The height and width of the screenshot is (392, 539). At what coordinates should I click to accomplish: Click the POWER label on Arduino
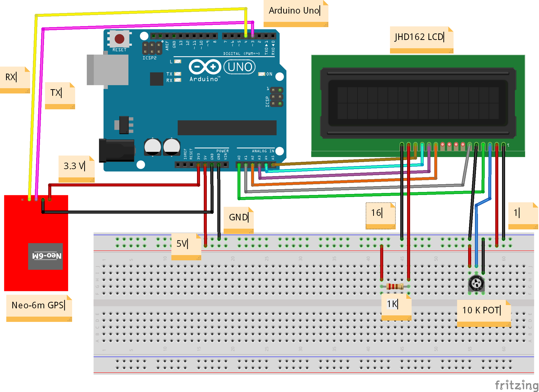pyautogui.click(x=222, y=151)
